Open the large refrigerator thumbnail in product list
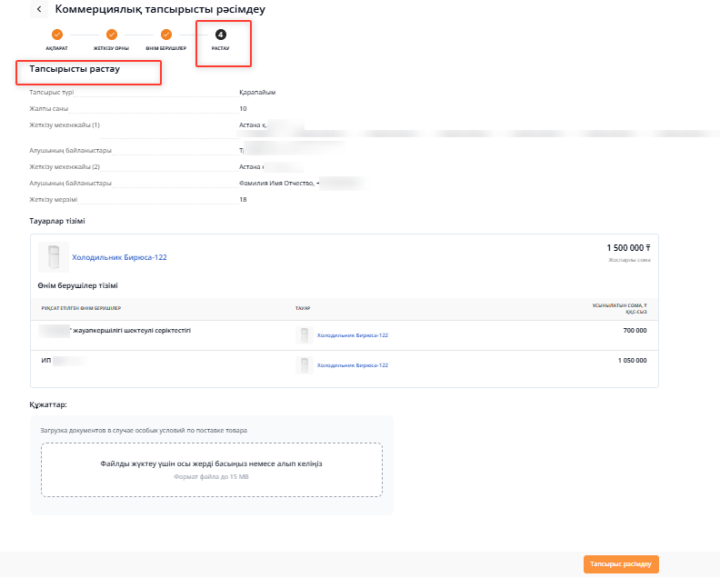 54,257
